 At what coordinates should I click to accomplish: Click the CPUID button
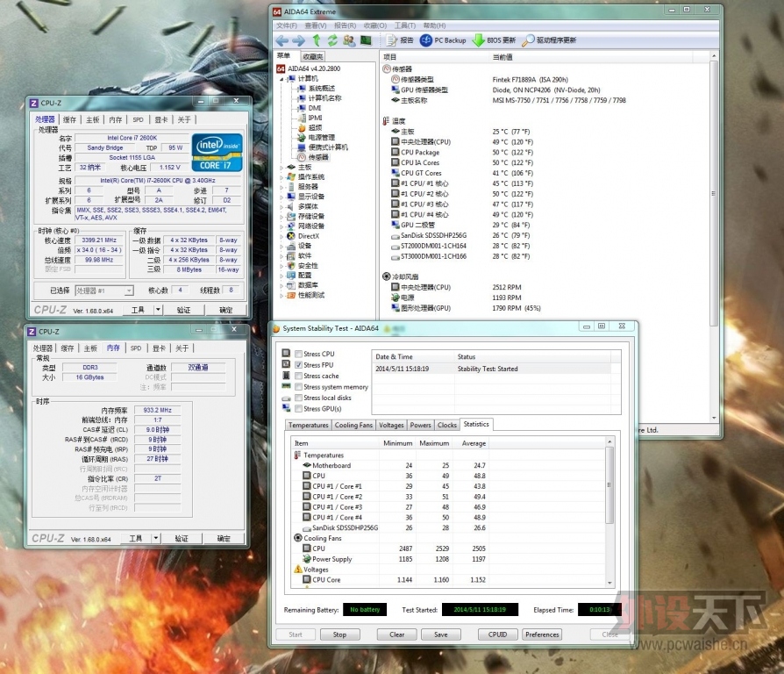[497, 635]
